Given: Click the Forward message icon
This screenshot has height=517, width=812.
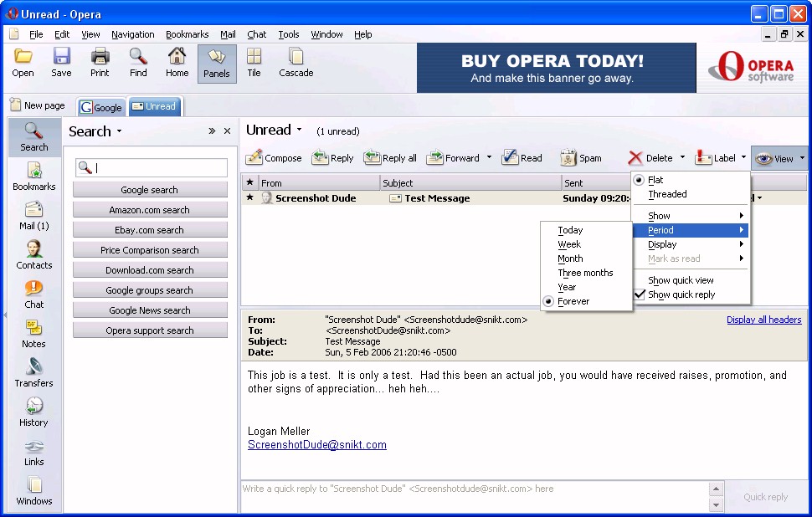Looking at the screenshot, I should (435, 157).
